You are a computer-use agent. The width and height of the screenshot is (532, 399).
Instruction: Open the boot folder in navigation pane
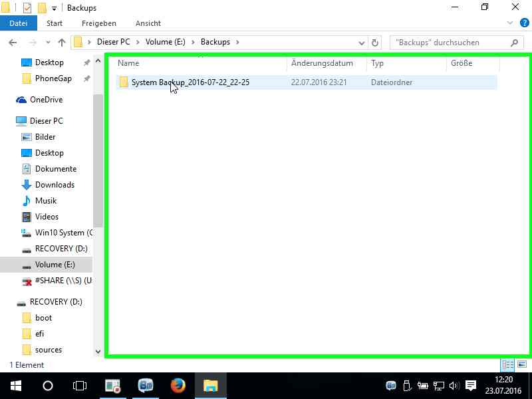click(43, 318)
